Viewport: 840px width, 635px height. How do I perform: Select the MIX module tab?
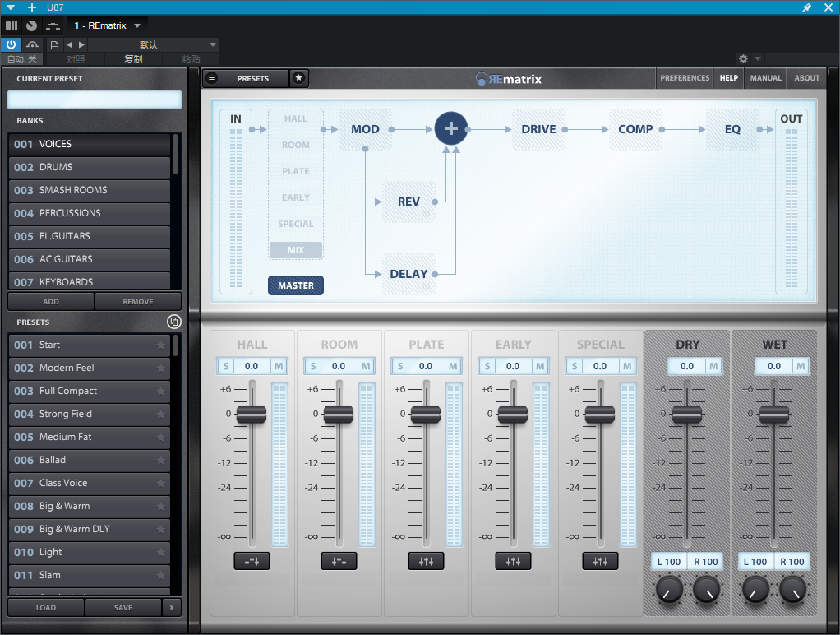(296, 250)
